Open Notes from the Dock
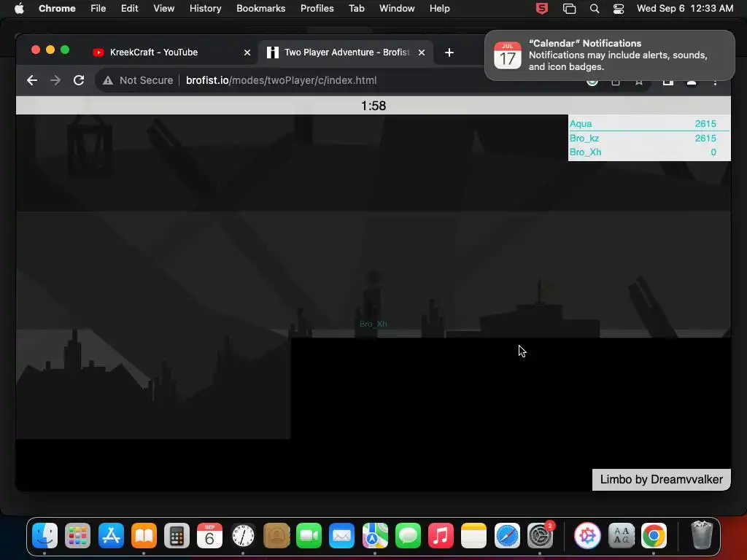Image resolution: width=747 pixels, height=560 pixels. (473, 536)
